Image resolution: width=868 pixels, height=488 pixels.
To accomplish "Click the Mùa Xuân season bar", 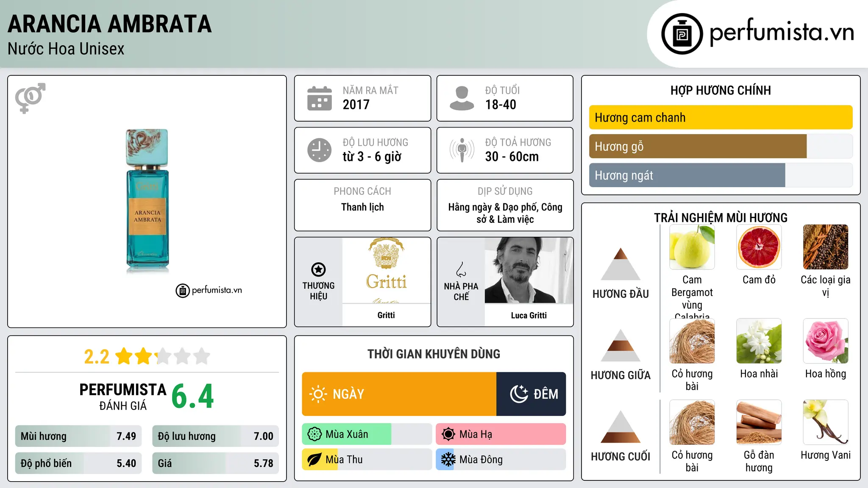I will click(x=367, y=434).
